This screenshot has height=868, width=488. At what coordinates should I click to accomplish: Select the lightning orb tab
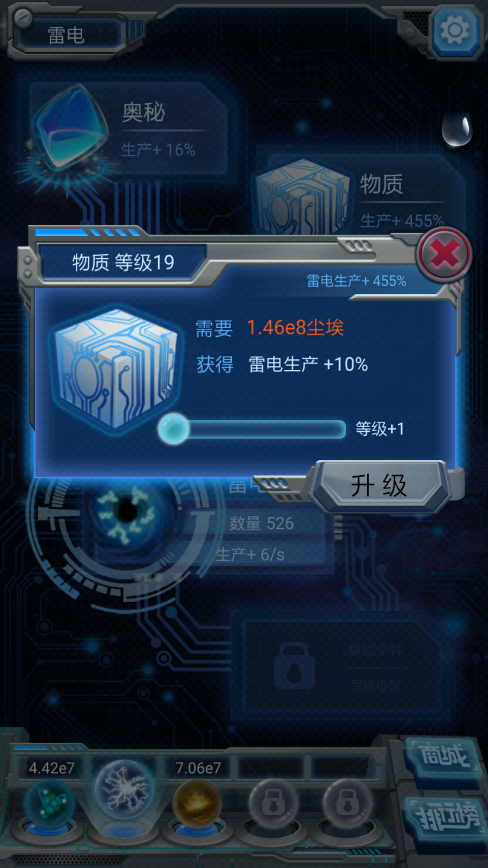point(124,790)
